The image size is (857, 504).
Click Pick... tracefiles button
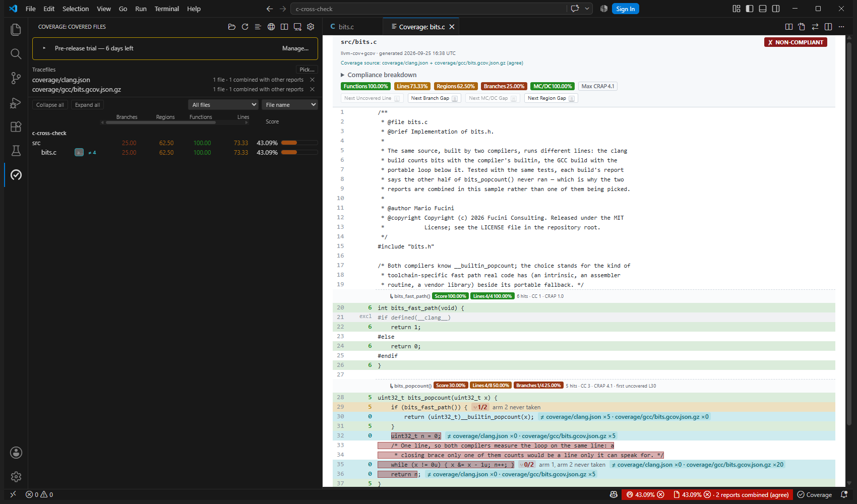307,70
